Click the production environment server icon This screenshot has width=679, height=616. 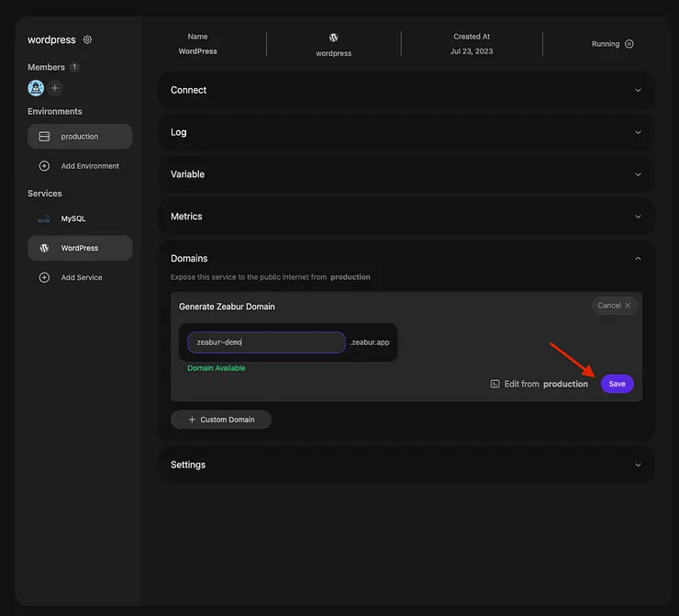tap(44, 137)
